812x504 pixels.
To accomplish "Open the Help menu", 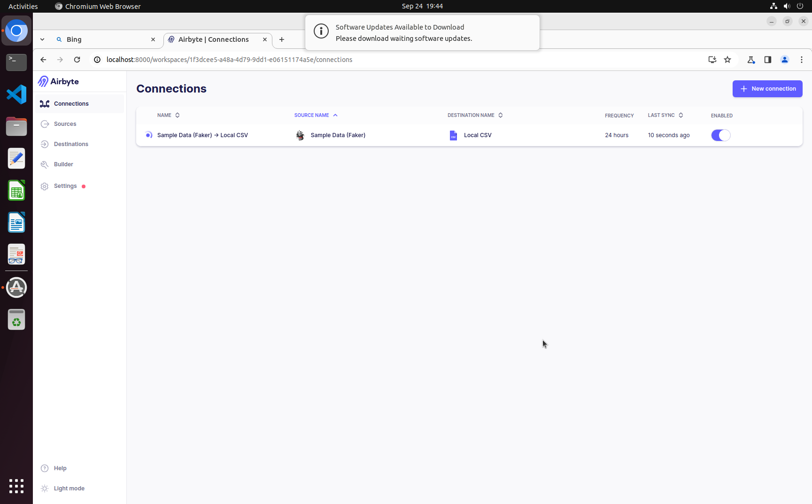I will [79, 468].
